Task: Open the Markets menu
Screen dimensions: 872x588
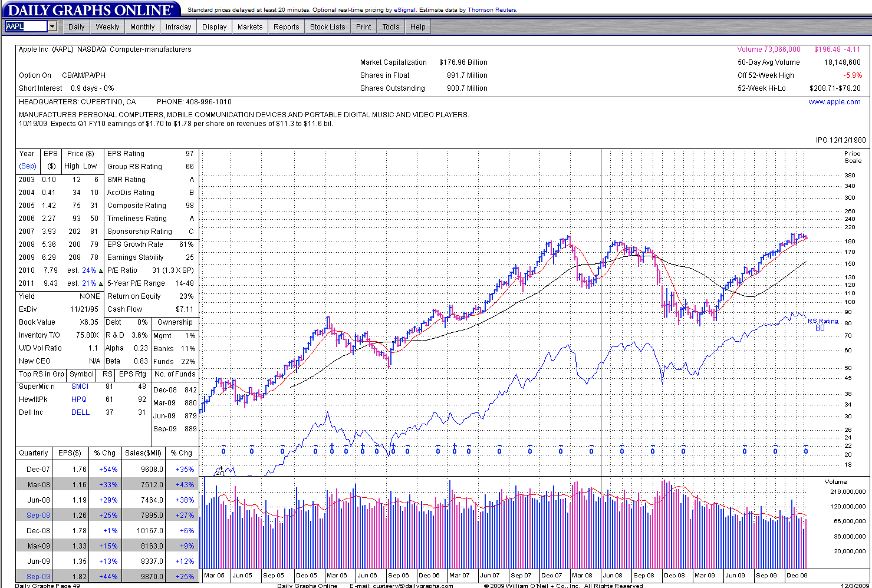Action: coord(250,27)
